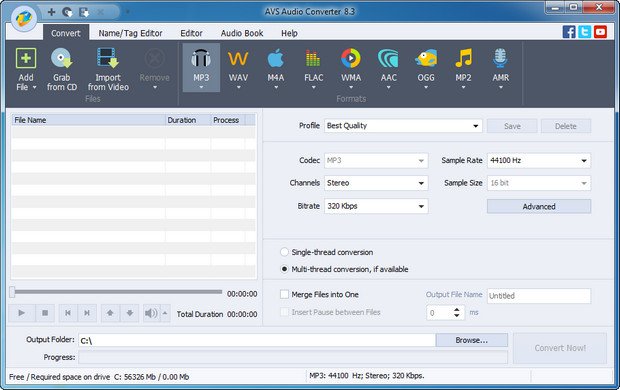Expand the volume control arrow

point(165,313)
